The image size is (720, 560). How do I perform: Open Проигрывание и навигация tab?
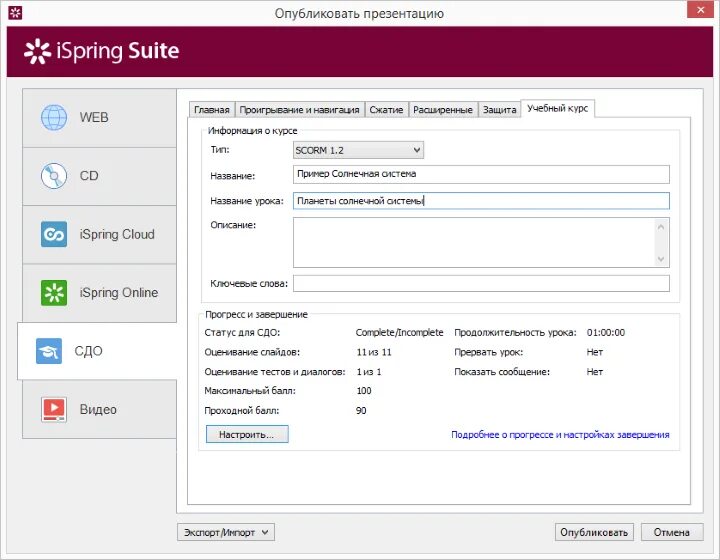tap(299, 110)
